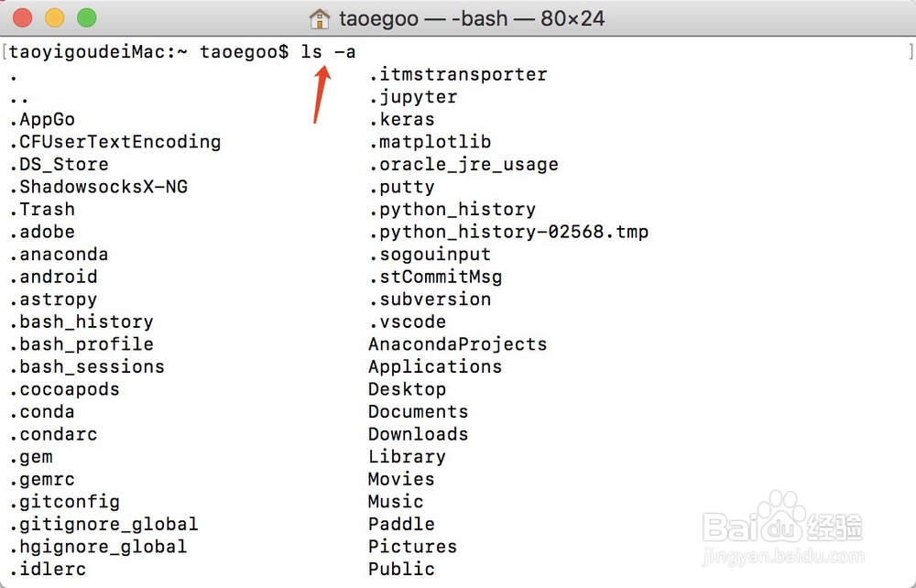Image resolution: width=916 pixels, height=588 pixels.
Task: Click the Baidu paw logo watermark
Action: [782, 516]
